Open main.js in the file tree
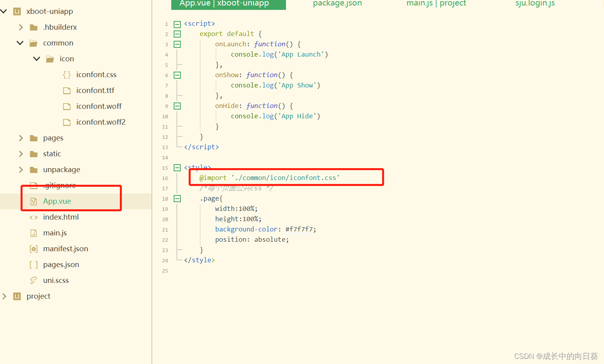Viewport: 604px width, 364px height. 55,233
